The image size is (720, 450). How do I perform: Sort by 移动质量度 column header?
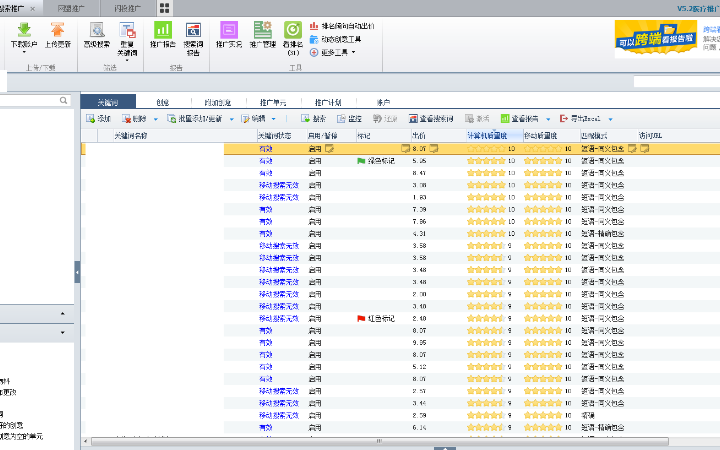click(x=551, y=135)
